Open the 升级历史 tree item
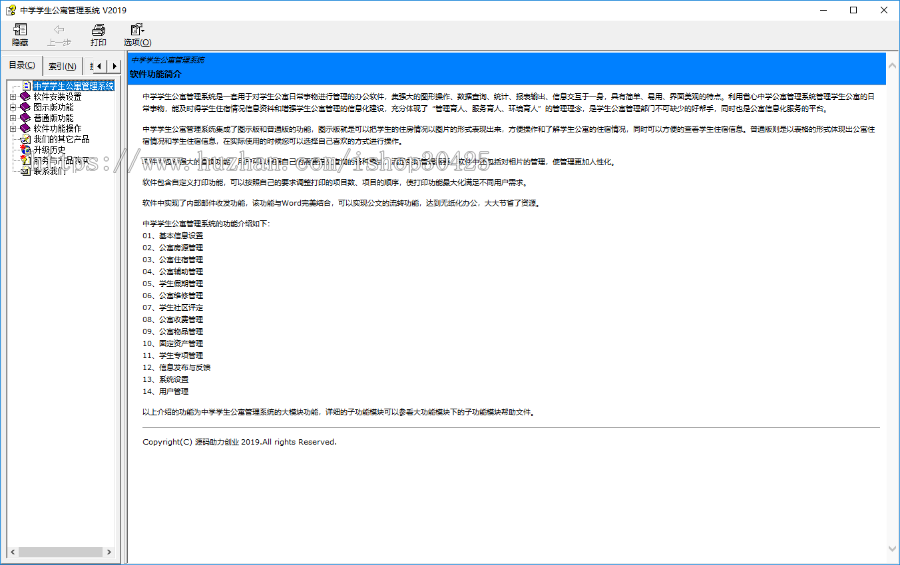Image resolution: width=900 pixels, height=565 pixels. (x=49, y=150)
